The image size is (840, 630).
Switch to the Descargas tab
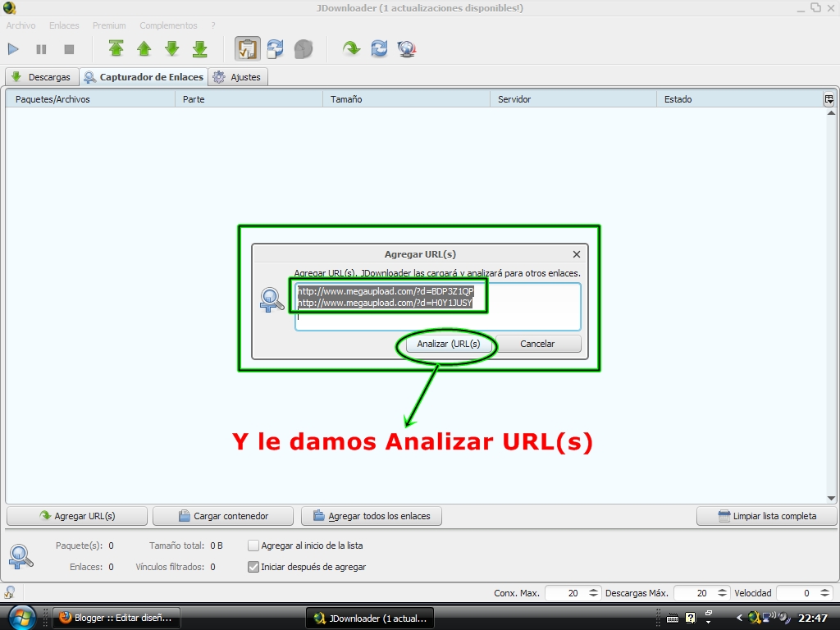43,76
